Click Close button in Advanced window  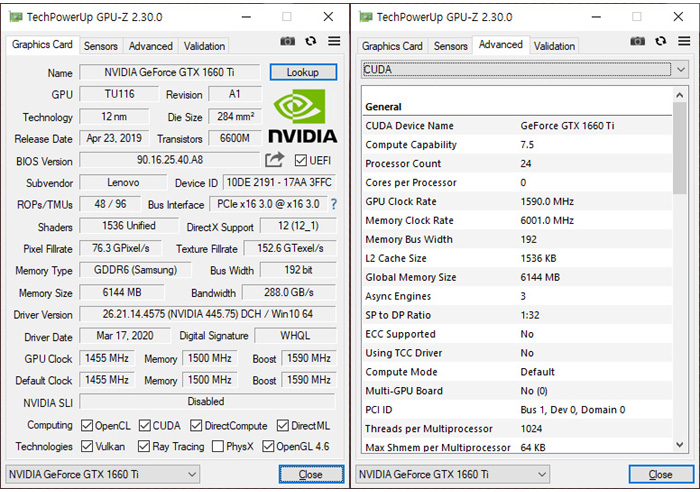(661, 474)
